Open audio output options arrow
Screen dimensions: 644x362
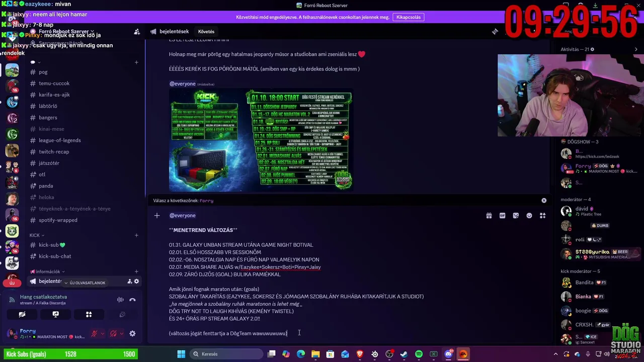[x=121, y=333]
